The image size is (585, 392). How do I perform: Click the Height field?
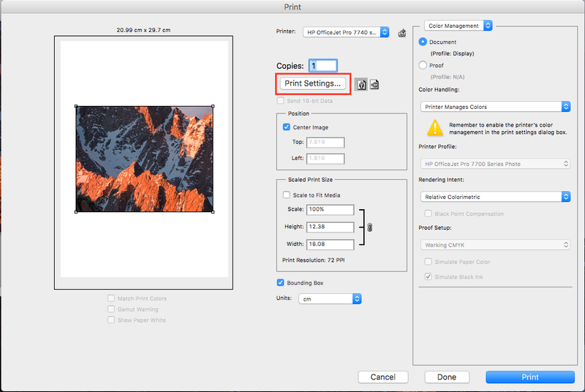(331, 227)
